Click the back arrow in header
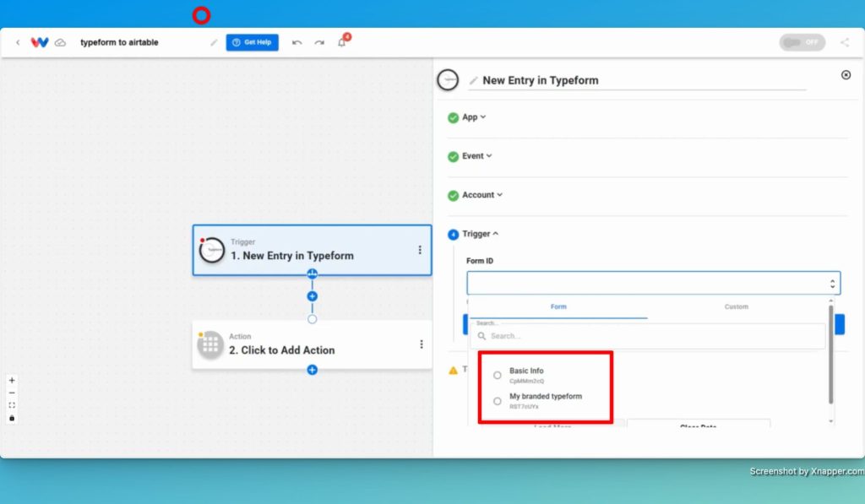The image size is (865, 504). tap(18, 42)
